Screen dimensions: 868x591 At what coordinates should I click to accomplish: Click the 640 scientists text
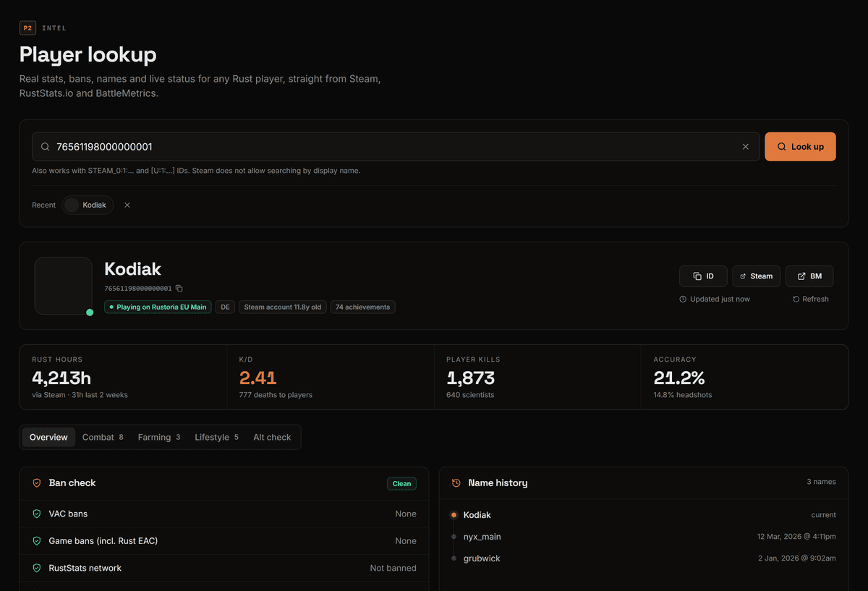pyautogui.click(x=470, y=395)
